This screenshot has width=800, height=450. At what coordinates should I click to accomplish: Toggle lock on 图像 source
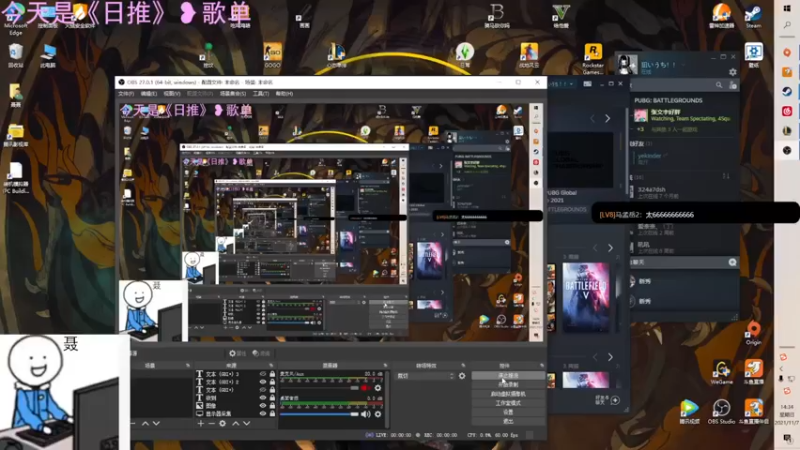[272, 406]
